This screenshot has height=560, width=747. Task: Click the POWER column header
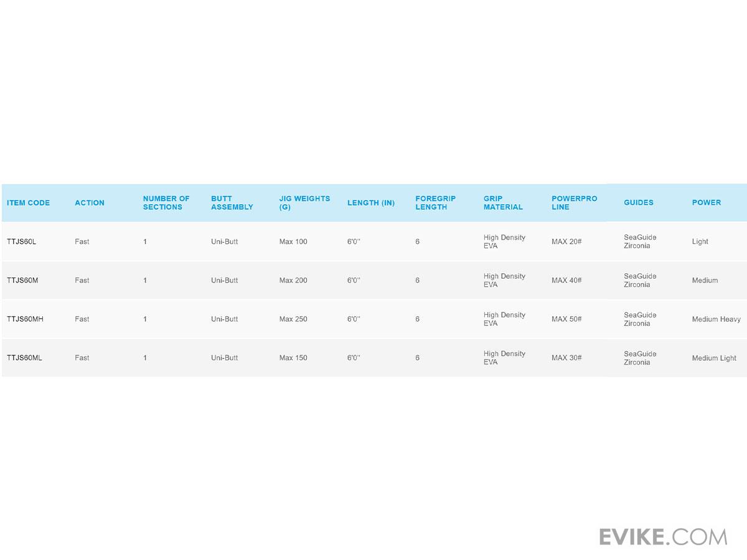pyautogui.click(x=707, y=203)
